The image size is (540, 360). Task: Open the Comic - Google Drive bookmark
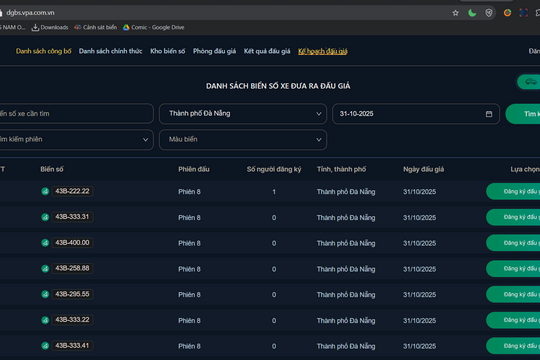154,27
